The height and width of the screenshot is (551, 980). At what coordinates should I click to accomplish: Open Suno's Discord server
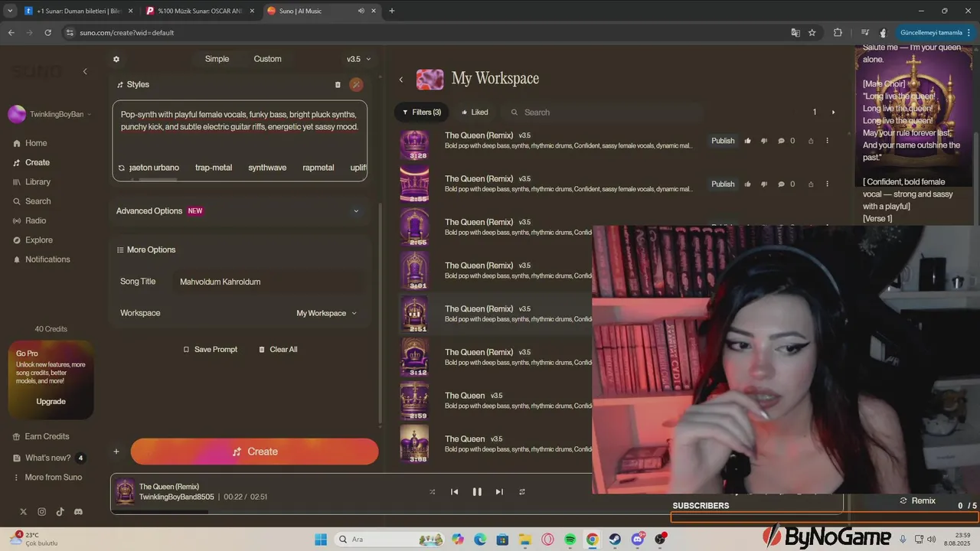click(x=78, y=512)
